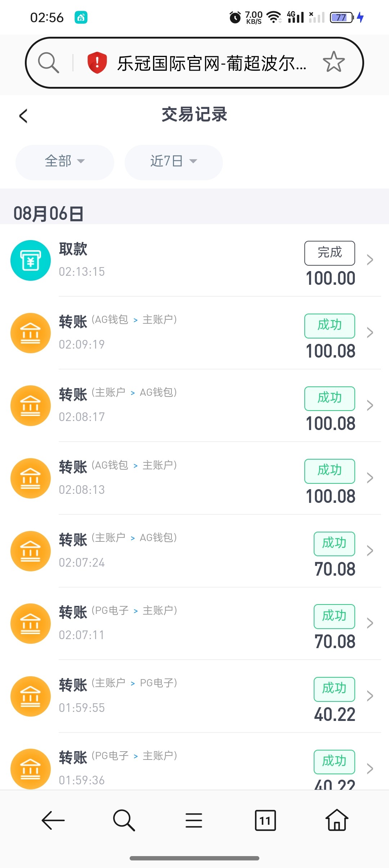Open the 02:08:13 AG钱包 to 主账户 transfer

(180, 478)
